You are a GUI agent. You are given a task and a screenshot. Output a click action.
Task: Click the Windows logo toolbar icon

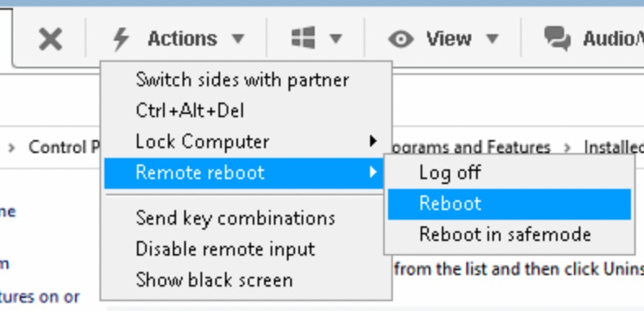(x=303, y=38)
